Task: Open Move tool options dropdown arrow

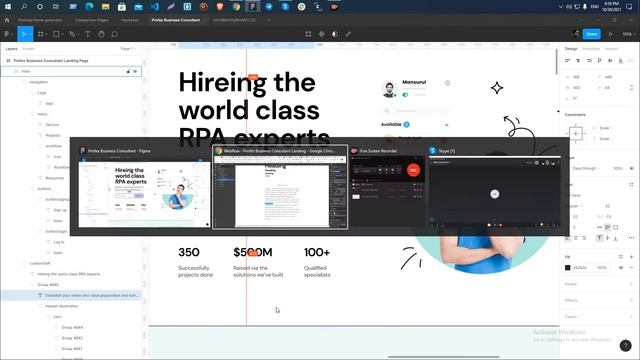Action: click(x=30, y=34)
